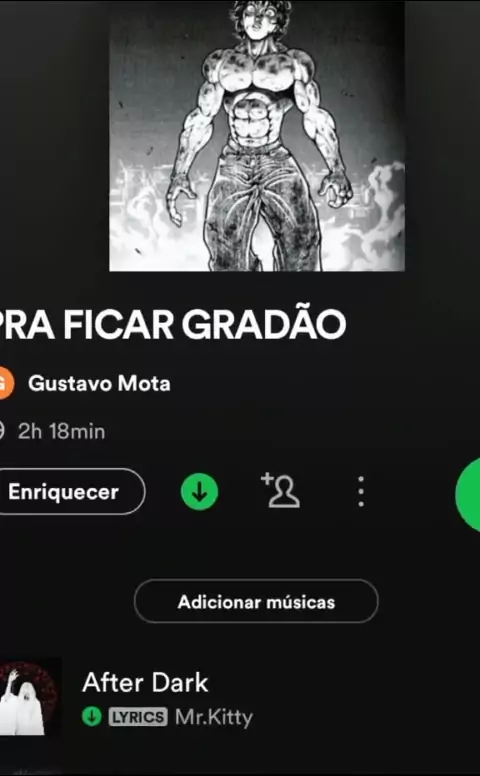480x776 pixels.
Task: Tap the green download playlist toggle
Action: [x=199, y=491]
